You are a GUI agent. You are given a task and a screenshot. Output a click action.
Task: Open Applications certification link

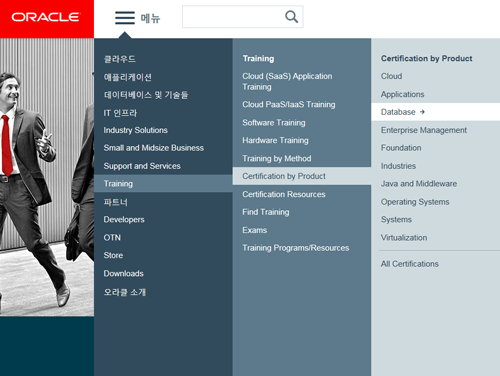(x=403, y=94)
